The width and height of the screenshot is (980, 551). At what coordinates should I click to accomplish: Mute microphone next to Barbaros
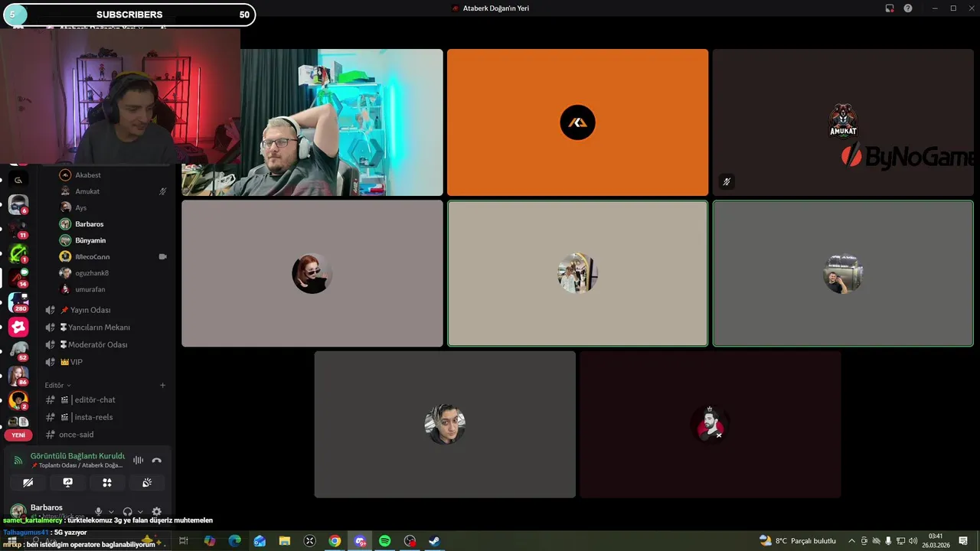coord(98,511)
